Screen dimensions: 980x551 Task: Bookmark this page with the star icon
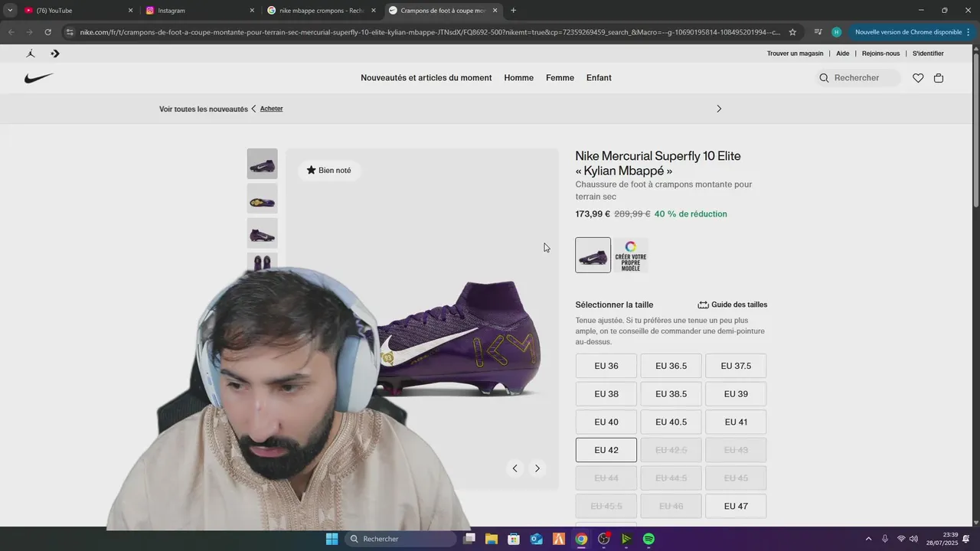(792, 32)
